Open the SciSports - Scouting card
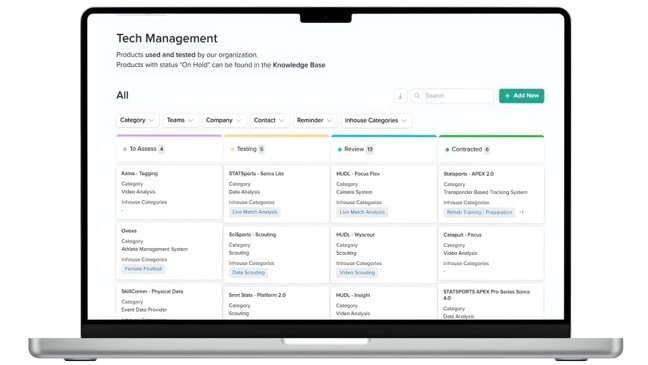This screenshot has width=648, height=365. pos(276,255)
